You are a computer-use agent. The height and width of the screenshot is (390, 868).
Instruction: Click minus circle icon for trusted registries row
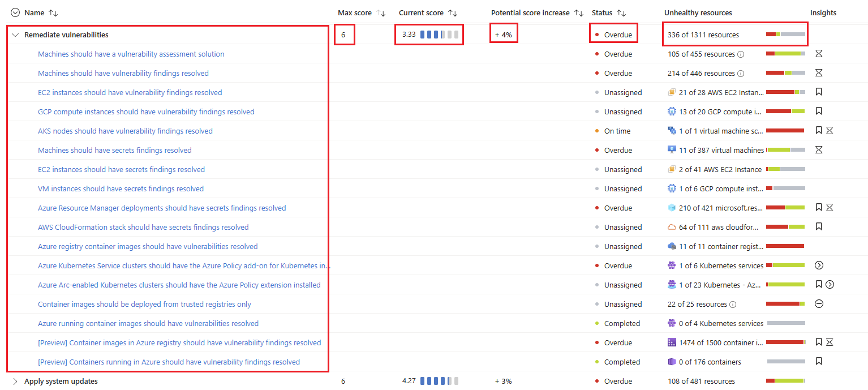(x=819, y=304)
